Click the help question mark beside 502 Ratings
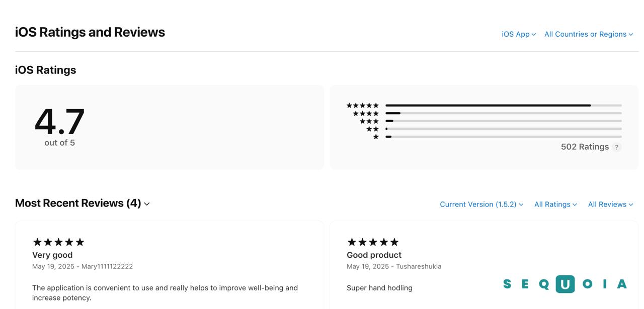The height and width of the screenshot is (309, 644). click(617, 147)
